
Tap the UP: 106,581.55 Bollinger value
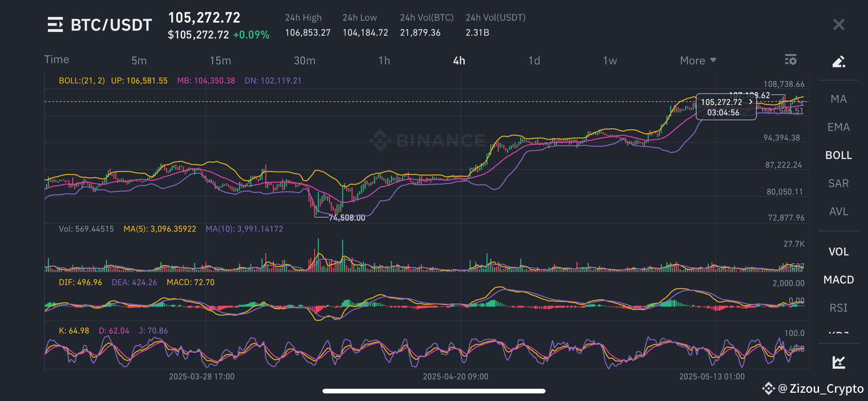[139, 81]
